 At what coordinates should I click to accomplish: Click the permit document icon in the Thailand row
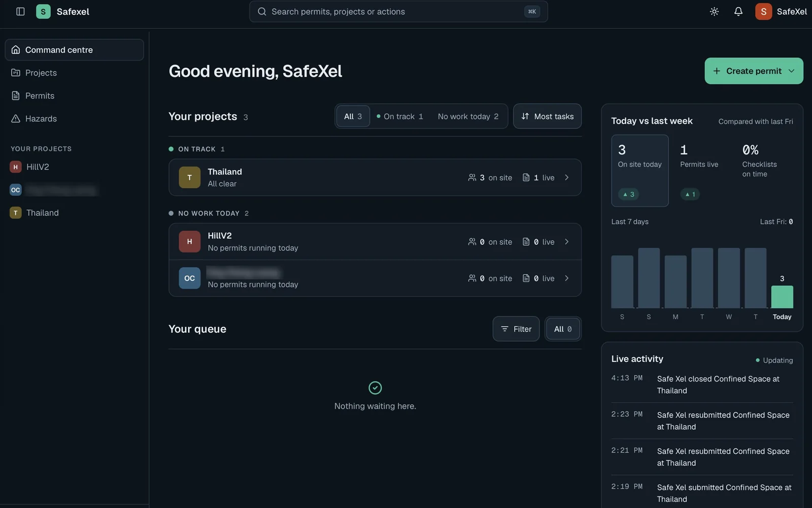[x=526, y=177]
